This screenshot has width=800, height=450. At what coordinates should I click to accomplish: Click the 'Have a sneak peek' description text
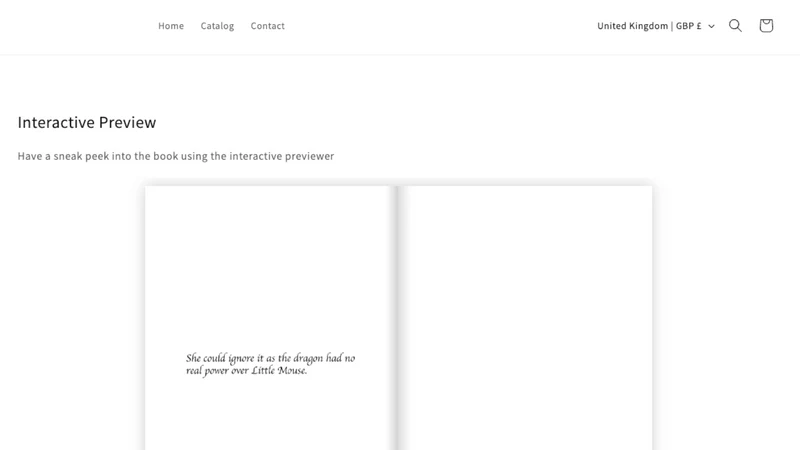(176, 156)
